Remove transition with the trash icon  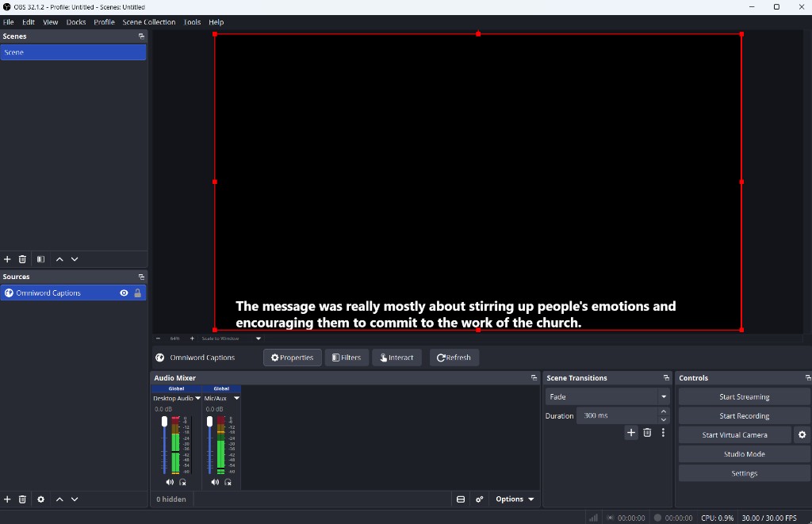tap(647, 433)
